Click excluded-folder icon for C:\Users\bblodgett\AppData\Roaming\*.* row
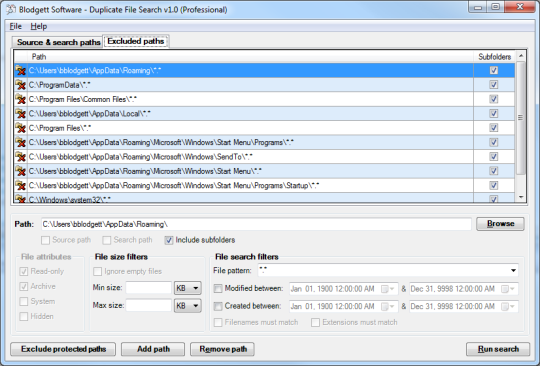This screenshot has height=366, width=540. (x=21, y=71)
